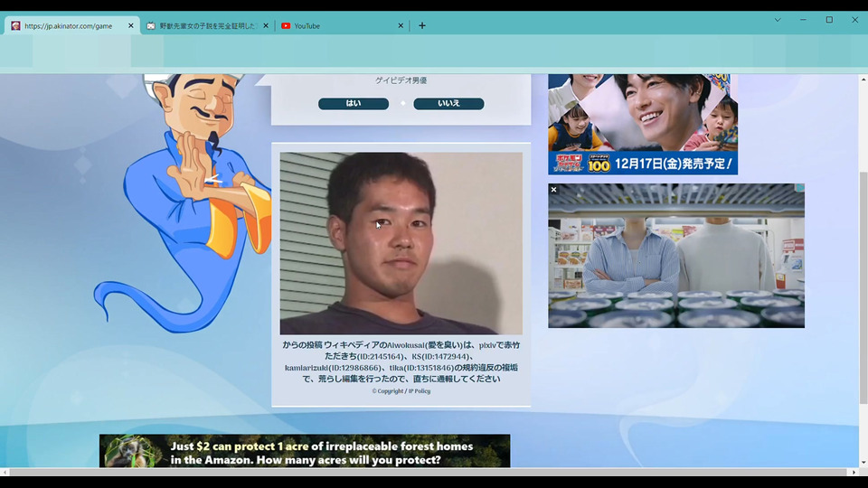This screenshot has height=488, width=868.
Task: Click the scroll-left arrow of horizontal scrollbar
Action: coord(5,473)
